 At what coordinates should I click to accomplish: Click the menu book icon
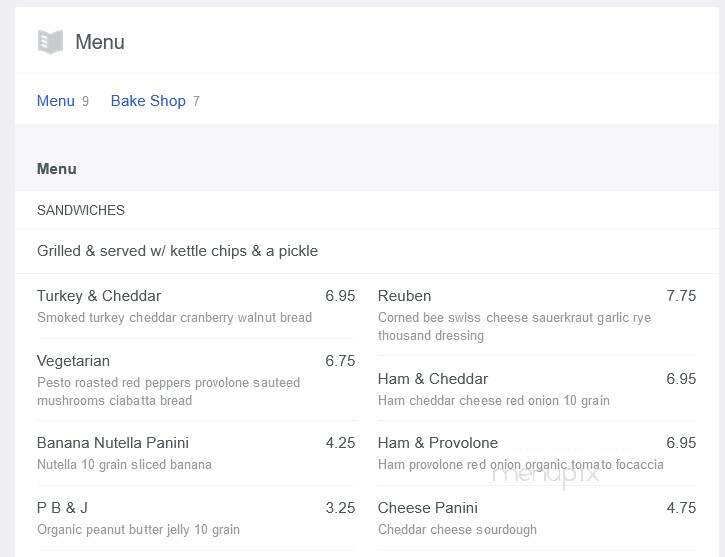tap(50, 42)
